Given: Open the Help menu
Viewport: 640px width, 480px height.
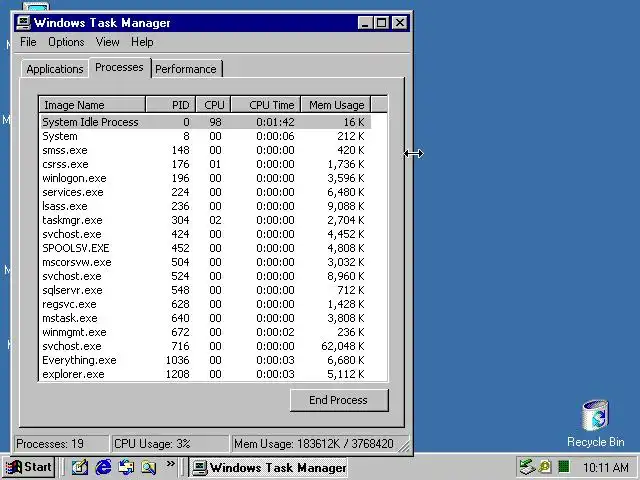Looking at the screenshot, I should click(x=142, y=42).
